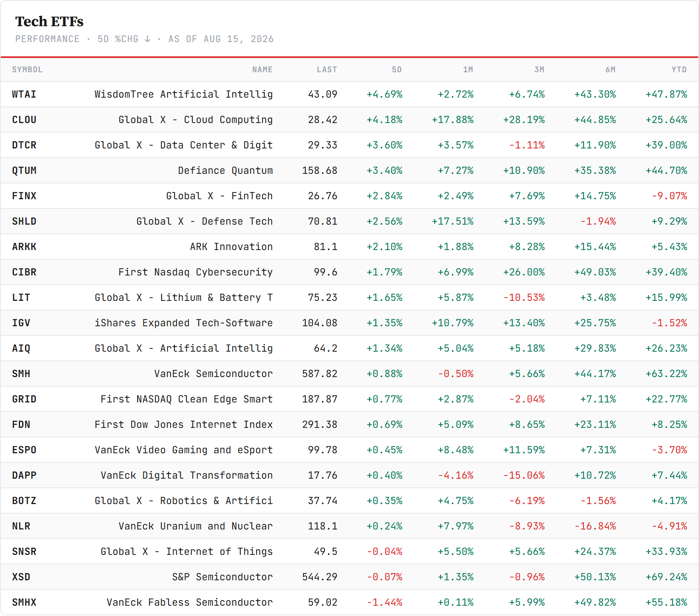
Task: Select the SNSR symbol
Action: pyautogui.click(x=24, y=552)
